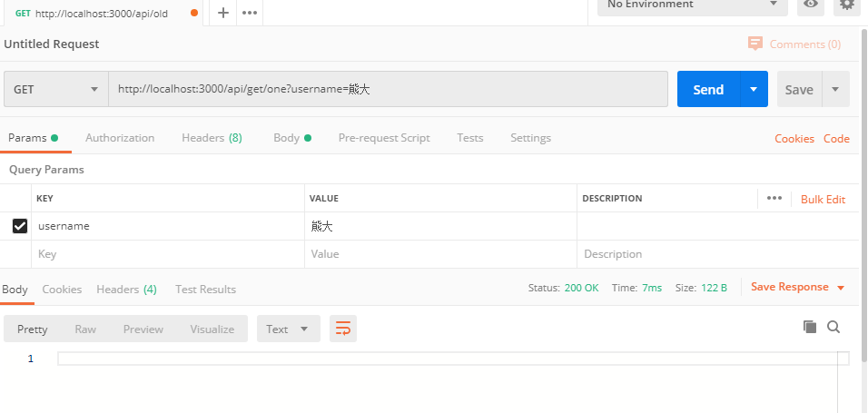Search the response body magnifier icon
The width and height of the screenshot is (868, 413).
(x=833, y=327)
